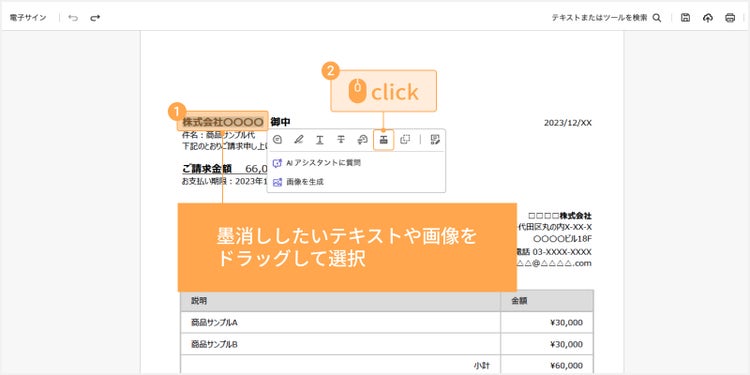Select the highlighter pen tool
750x375 pixels.
[x=298, y=140]
